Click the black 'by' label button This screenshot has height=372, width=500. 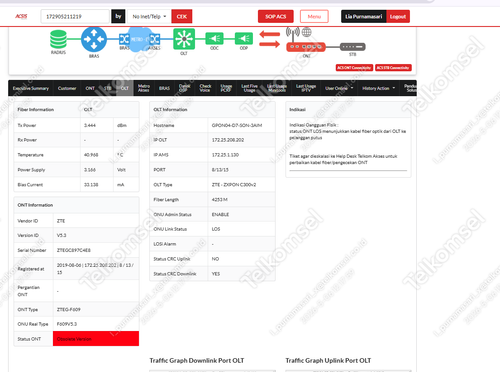tap(118, 16)
